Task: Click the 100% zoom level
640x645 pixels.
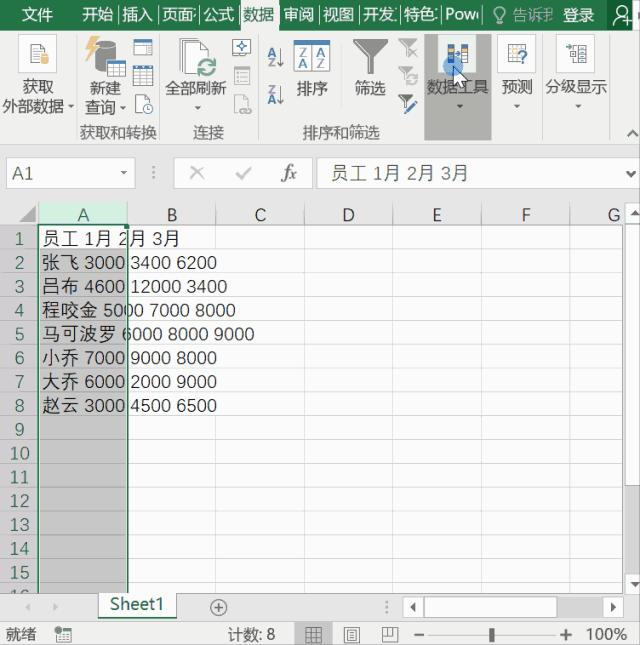Action: coord(606,634)
